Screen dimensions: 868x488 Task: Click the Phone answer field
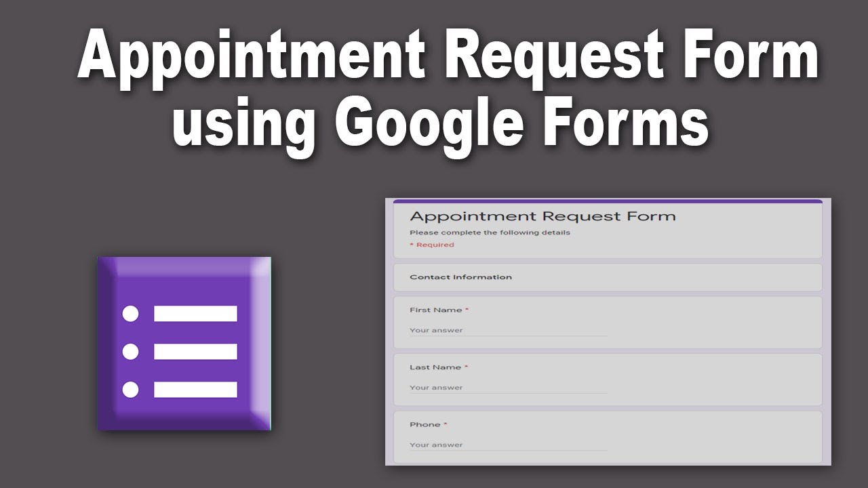click(x=508, y=445)
